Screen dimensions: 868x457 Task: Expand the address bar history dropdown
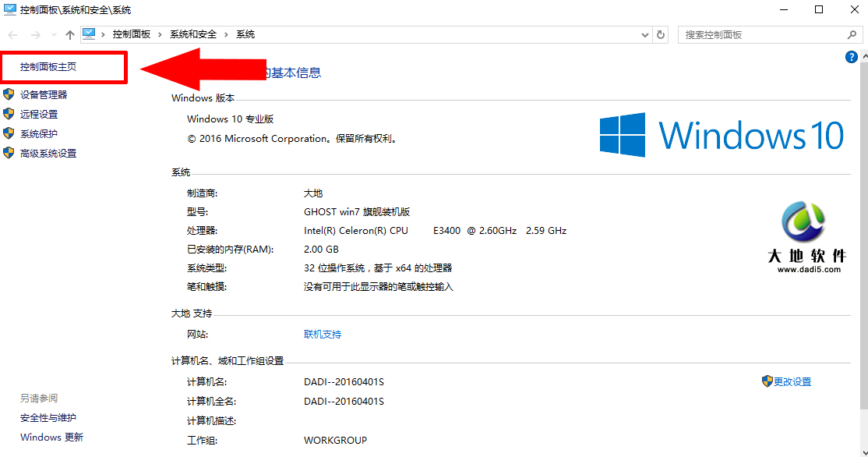(644, 35)
